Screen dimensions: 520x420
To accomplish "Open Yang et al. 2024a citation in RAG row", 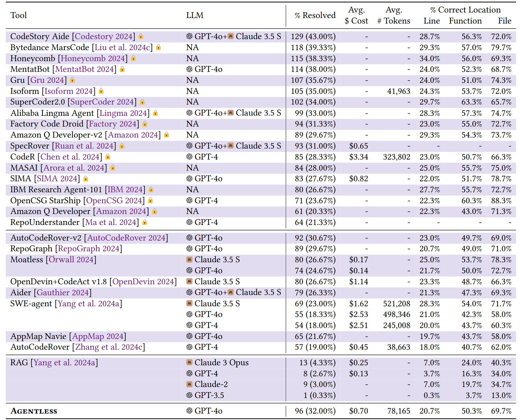I will point(64,363).
